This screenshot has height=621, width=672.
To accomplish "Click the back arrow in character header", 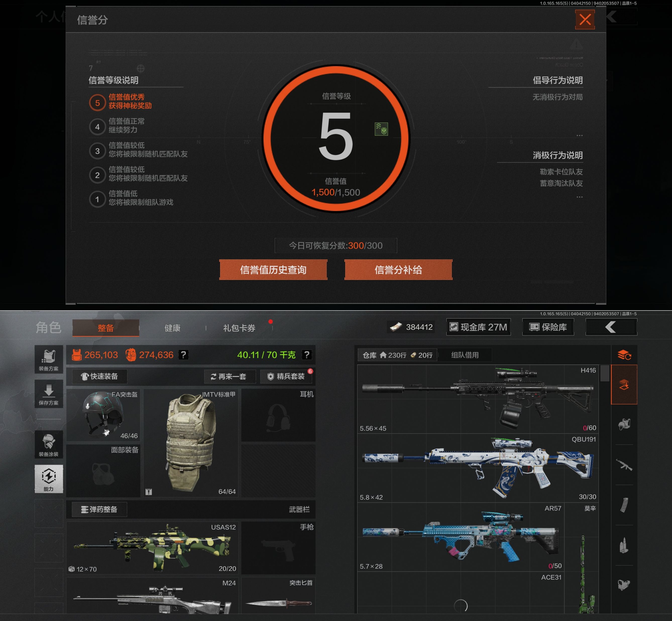I will tap(611, 327).
